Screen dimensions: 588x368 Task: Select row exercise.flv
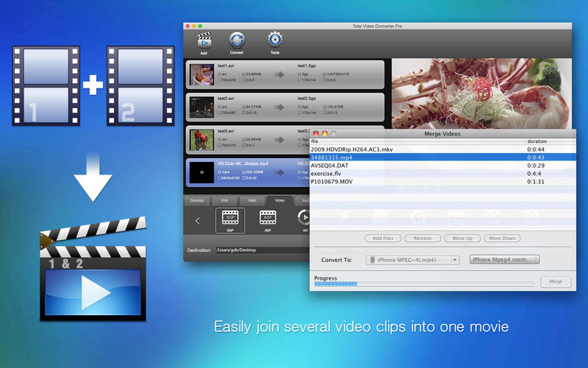pos(443,174)
